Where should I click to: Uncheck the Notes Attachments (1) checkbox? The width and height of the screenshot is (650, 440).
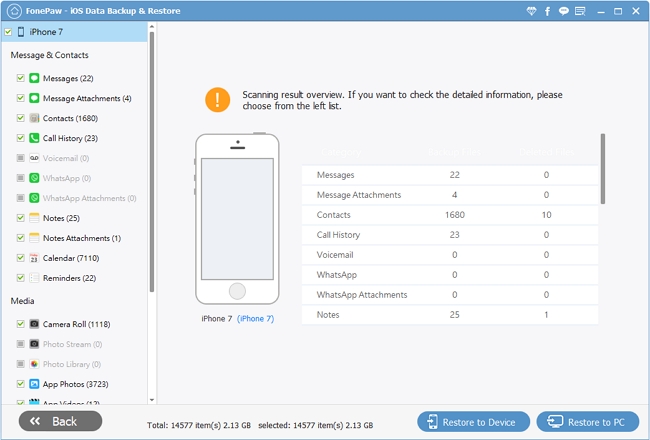(x=20, y=238)
